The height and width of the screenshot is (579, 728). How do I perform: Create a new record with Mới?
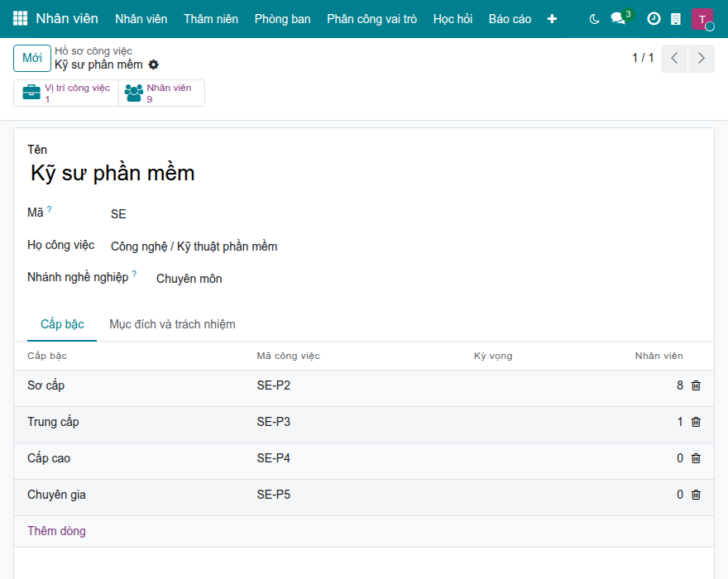tap(32, 58)
